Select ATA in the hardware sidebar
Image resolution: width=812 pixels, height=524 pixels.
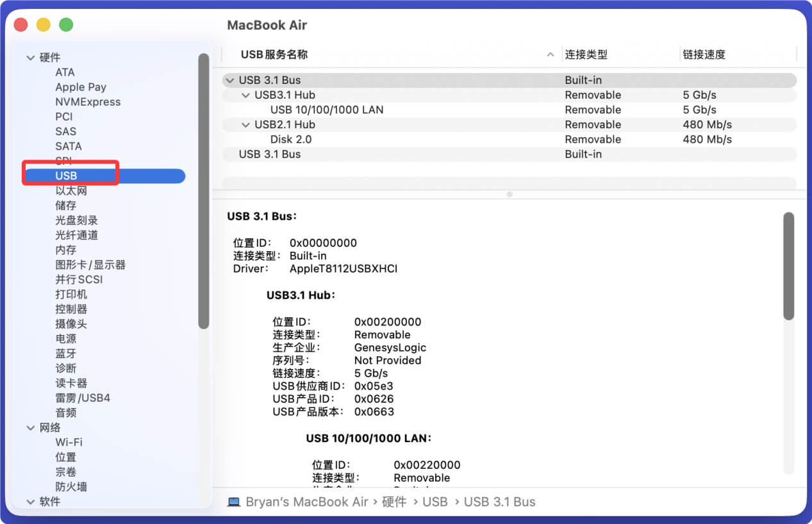[x=66, y=72]
